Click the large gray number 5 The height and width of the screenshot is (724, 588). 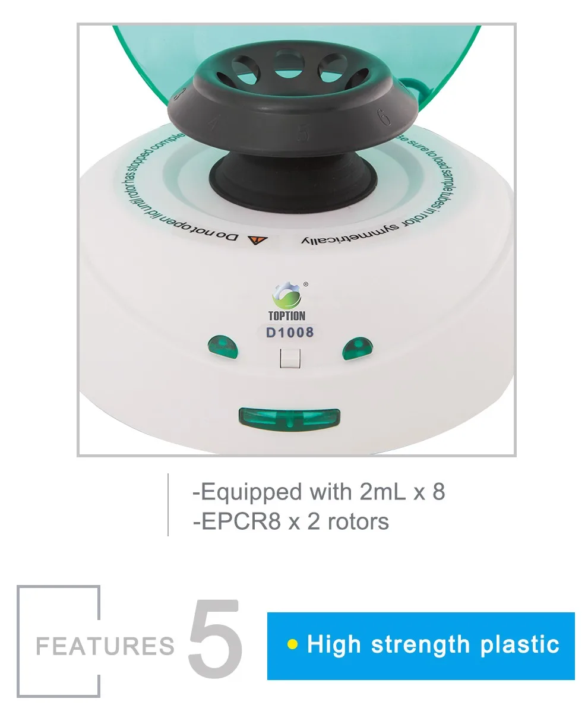215,638
